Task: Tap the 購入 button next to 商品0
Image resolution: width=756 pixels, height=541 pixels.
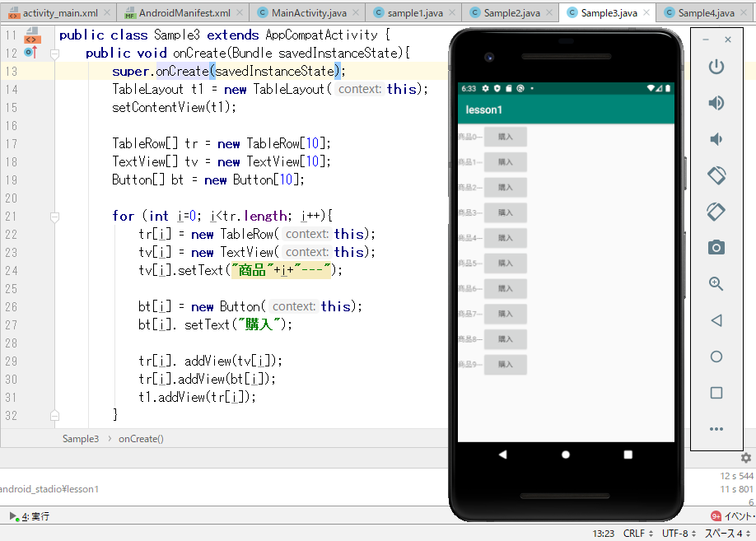Action: 505,137
